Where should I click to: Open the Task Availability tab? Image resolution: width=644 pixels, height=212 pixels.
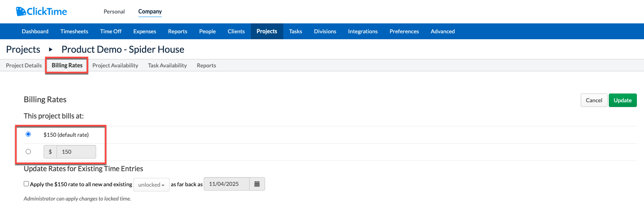click(x=167, y=65)
